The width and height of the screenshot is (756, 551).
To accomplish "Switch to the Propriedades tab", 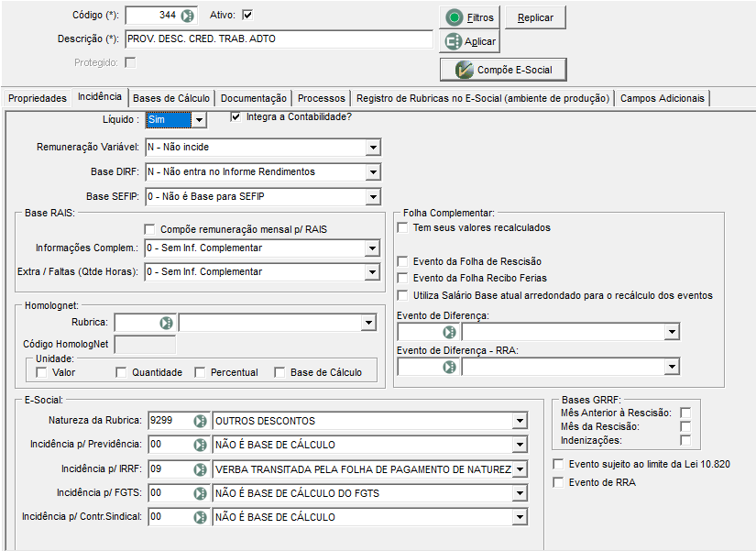I will pos(38,98).
